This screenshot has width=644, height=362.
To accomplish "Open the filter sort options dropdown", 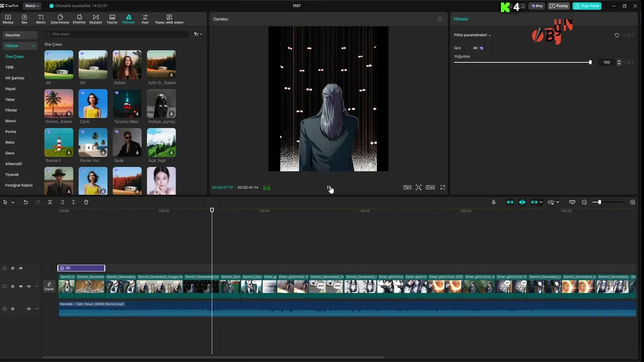I will coord(198,34).
